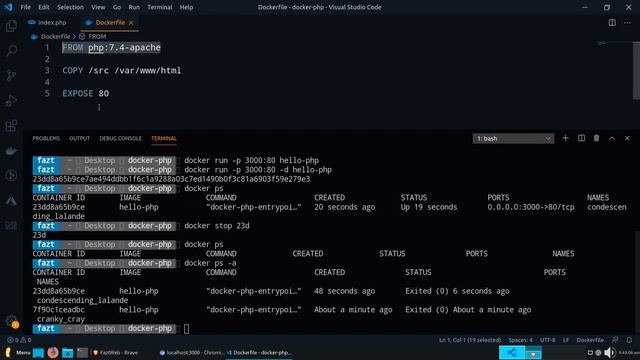Maximize the terminal panel with the chevron-up icon
This screenshot has height=360, width=640.
tap(612, 138)
